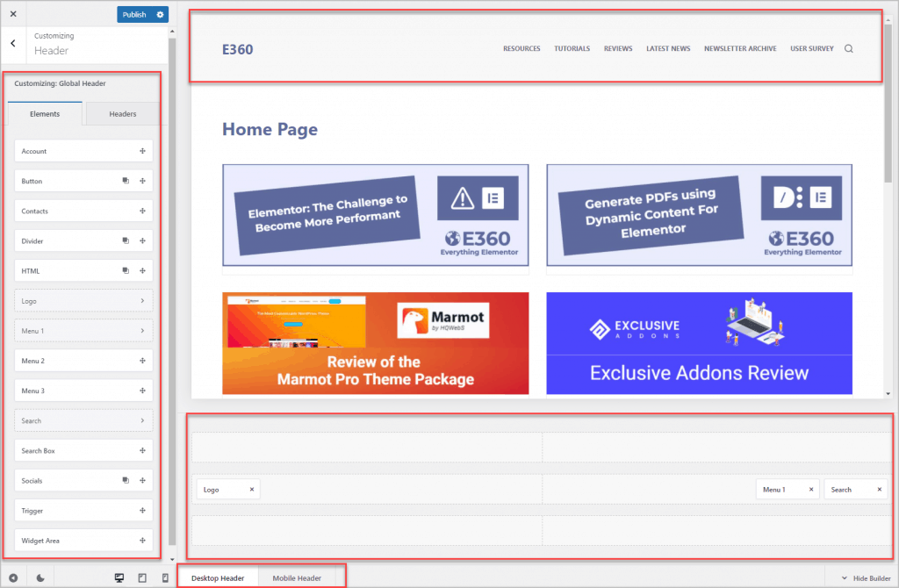The image size is (899, 588).
Task: Select the Search chip in builder
Action: pyautogui.click(x=856, y=490)
